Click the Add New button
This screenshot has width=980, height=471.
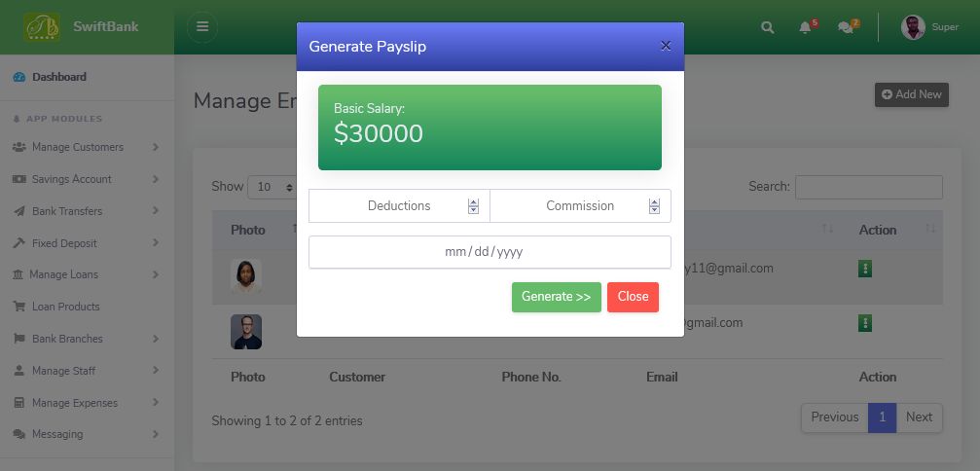[911, 94]
